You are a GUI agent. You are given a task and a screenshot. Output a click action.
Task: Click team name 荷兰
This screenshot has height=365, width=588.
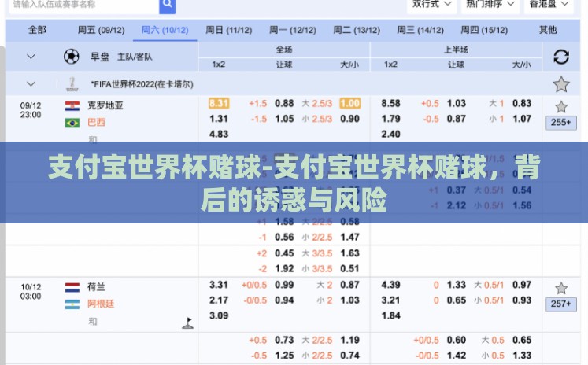(96, 287)
